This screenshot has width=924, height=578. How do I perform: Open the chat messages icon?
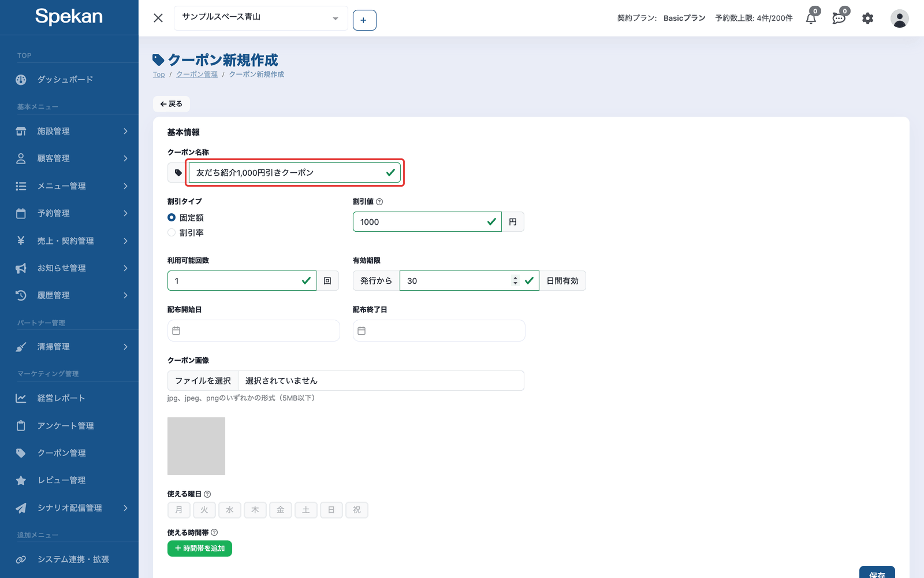pyautogui.click(x=839, y=18)
